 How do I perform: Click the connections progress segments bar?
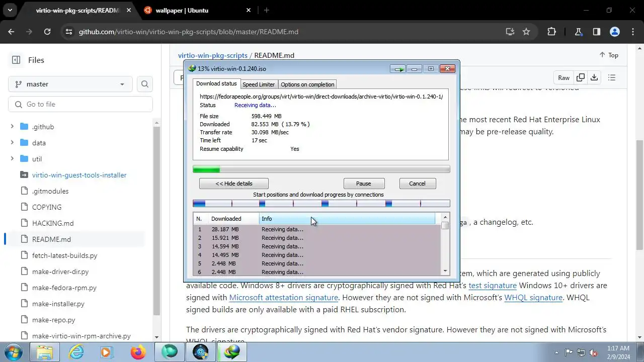point(321,204)
